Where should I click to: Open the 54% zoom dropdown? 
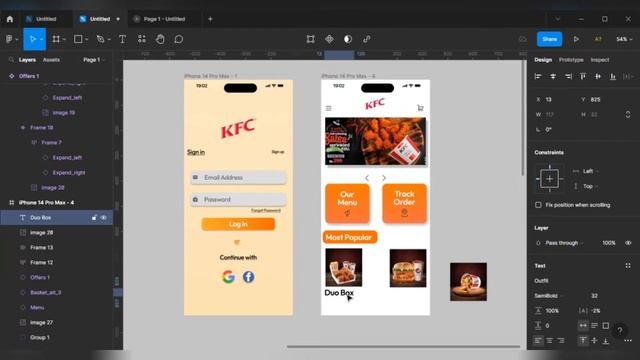click(624, 39)
